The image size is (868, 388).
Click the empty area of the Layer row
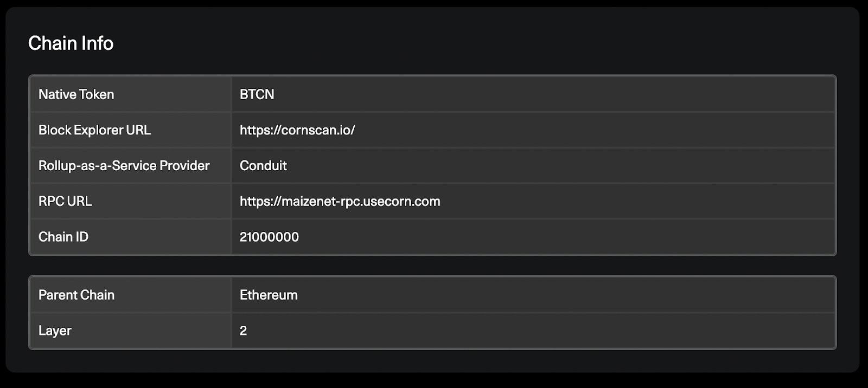542,331
